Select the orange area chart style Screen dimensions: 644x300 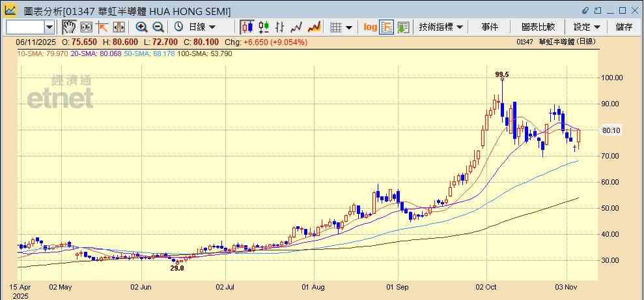coord(315,27)
